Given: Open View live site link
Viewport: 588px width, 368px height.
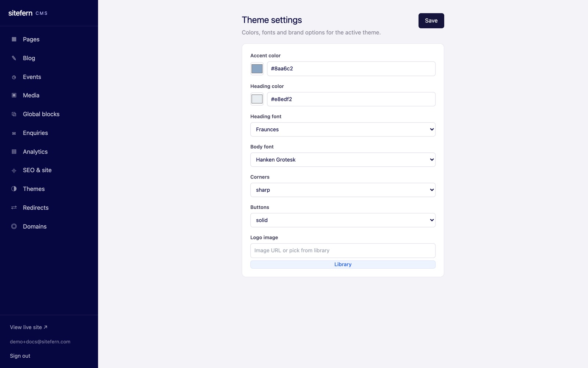Looking at the screenshot, I should pyautogui.click(x=29, y=327).
